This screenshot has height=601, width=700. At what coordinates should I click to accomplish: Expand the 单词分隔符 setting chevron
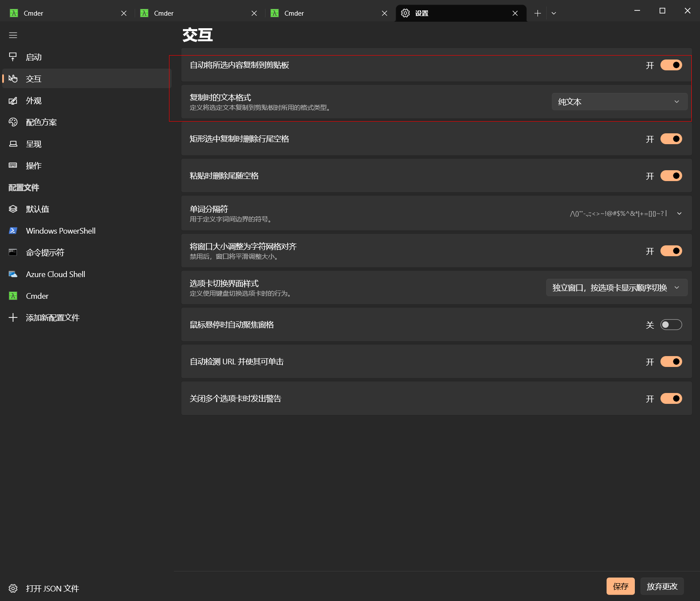point(679,214)
